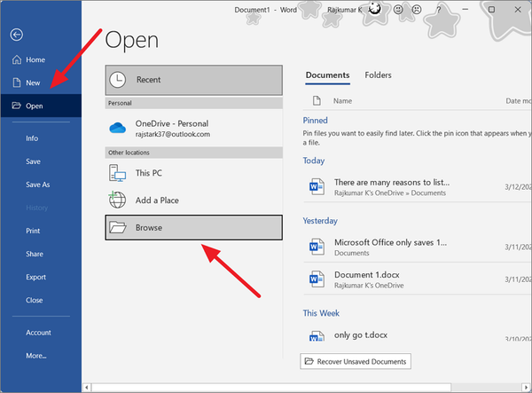The image size is (532, 393).
Task: Click the horizontal scrollbar right arrow
Action: (527, 387)
